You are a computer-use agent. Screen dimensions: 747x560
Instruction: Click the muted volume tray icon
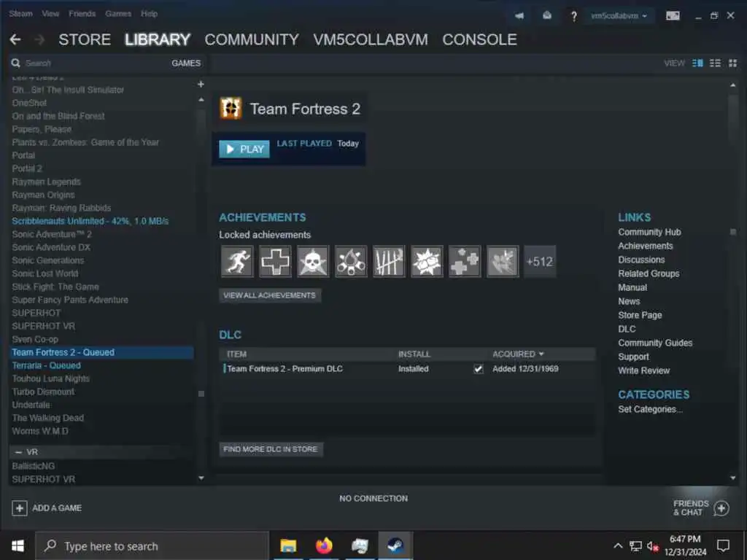click(x=653, y=546)
